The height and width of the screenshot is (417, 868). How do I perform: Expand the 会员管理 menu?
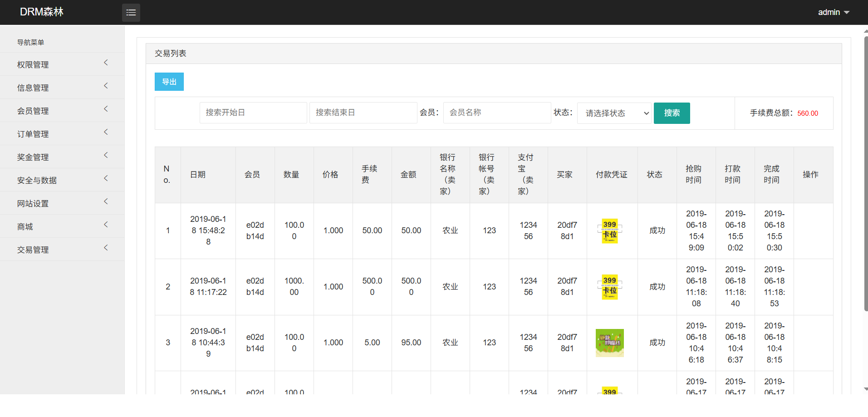pos(62,111)
